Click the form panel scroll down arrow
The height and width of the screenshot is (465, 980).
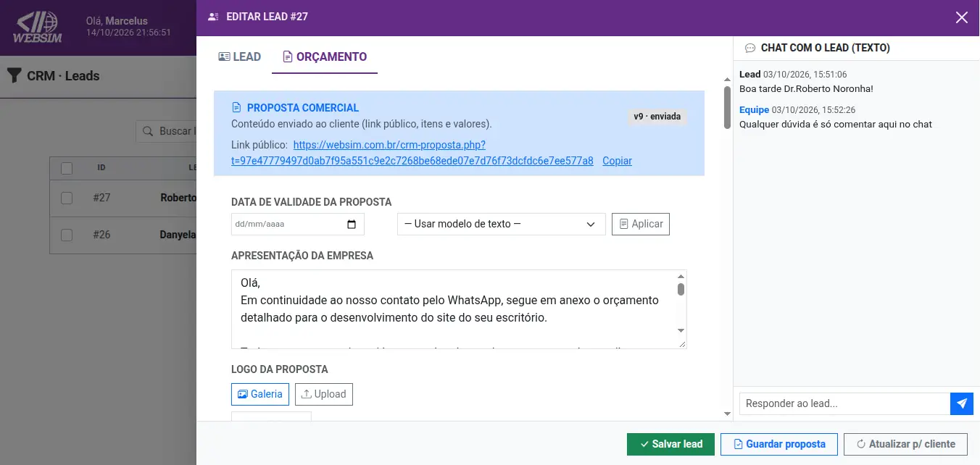click(727, 414)
